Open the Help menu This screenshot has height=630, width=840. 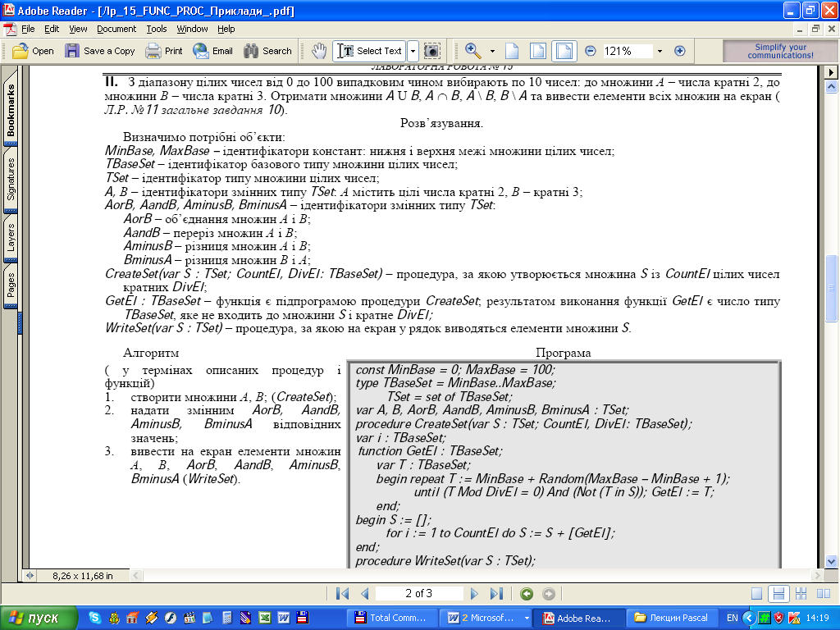coord(226,29)
